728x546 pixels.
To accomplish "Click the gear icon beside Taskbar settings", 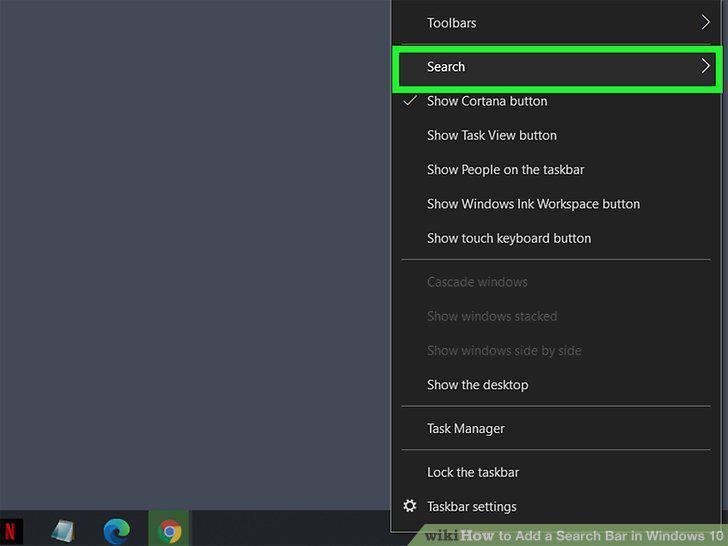I will click(410, 506).
